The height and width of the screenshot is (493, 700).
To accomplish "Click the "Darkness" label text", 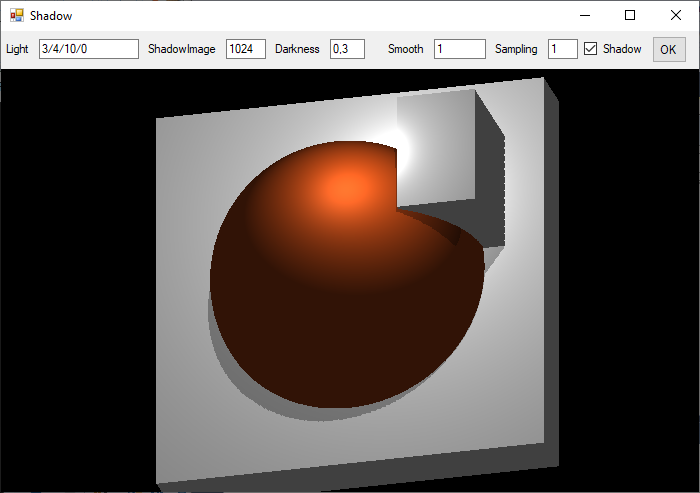I will pos(297,49).
